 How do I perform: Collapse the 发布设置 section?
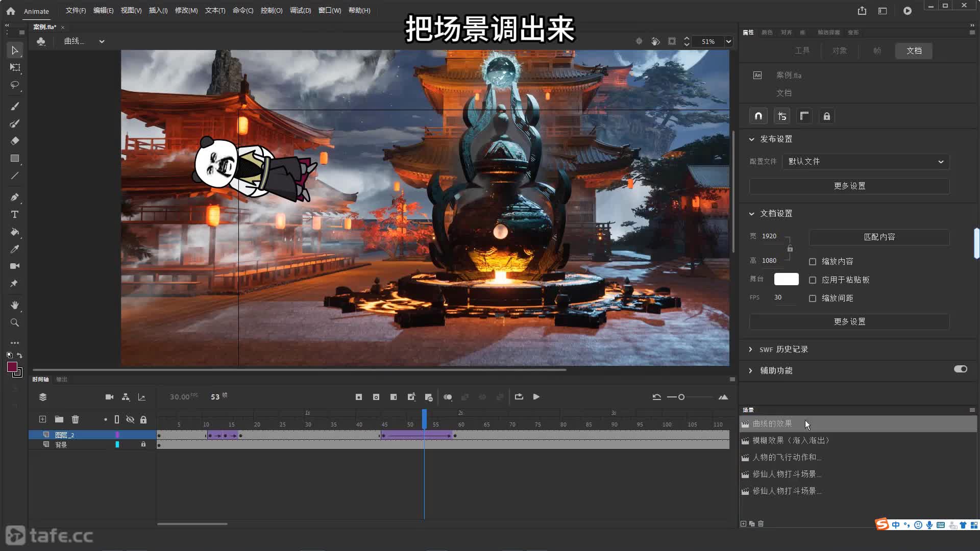(x=751, y=139)
